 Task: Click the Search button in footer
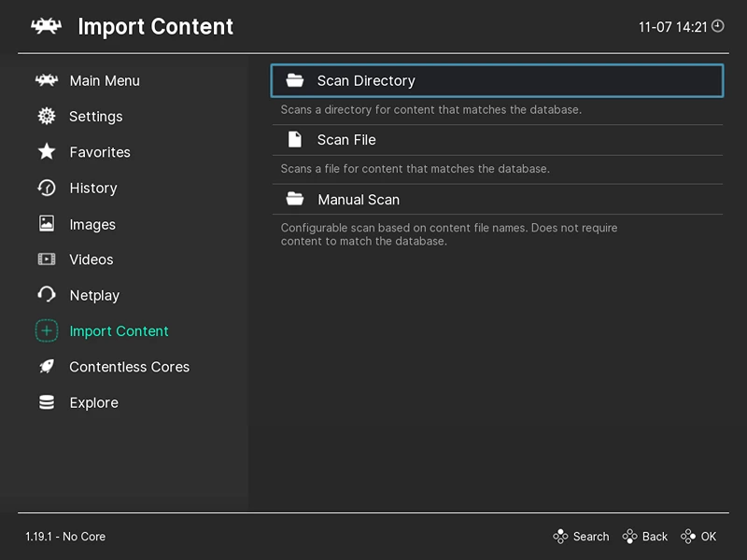coord(581,536)
